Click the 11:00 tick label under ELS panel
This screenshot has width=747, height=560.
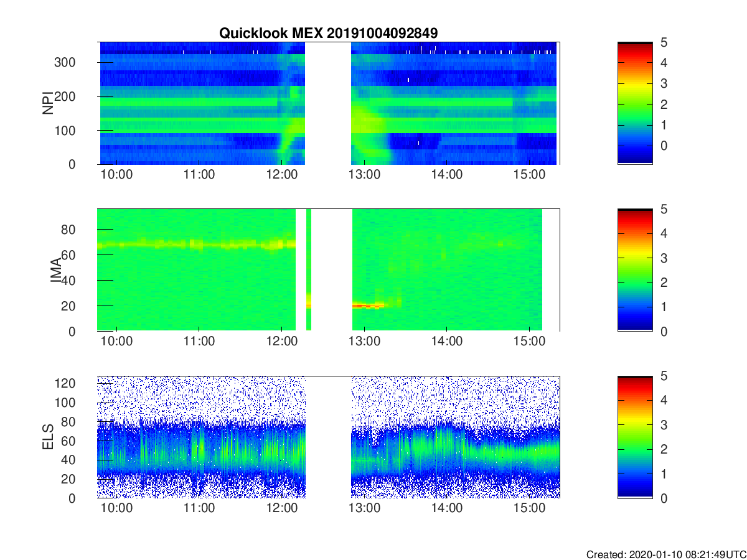pos(199,509)
